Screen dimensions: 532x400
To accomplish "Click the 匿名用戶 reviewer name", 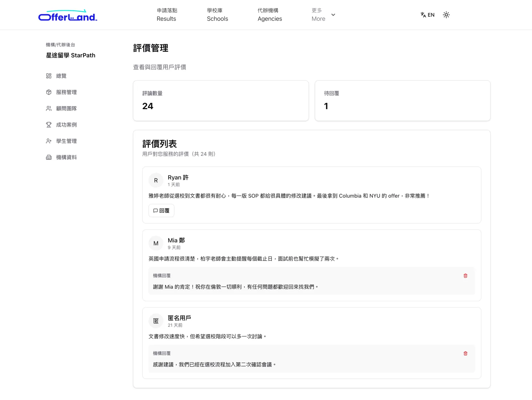I will coord(180,318).
